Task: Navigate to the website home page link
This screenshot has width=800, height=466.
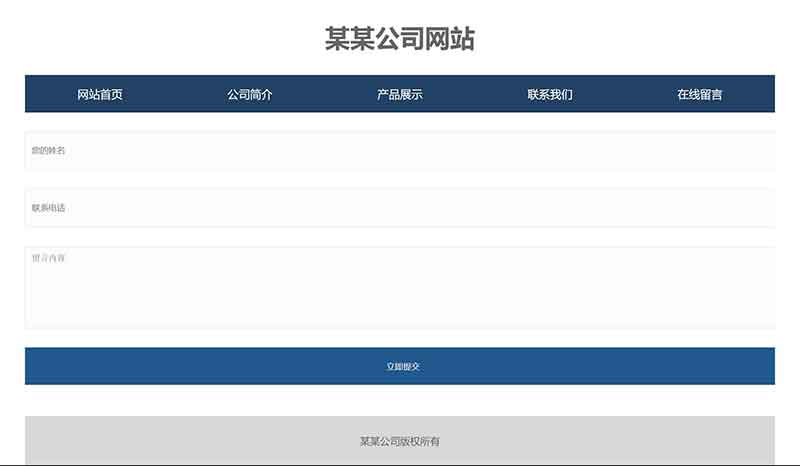Action: (100, 95)
